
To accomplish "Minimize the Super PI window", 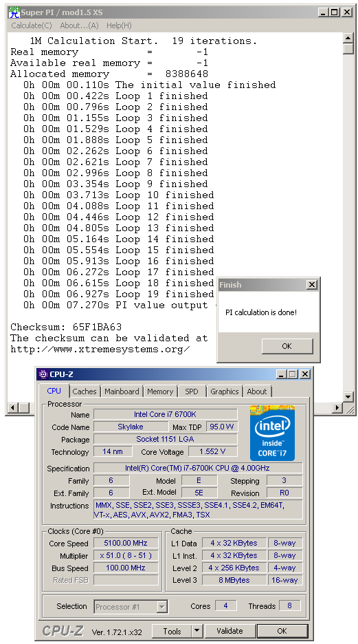I will tap(324, 12).
